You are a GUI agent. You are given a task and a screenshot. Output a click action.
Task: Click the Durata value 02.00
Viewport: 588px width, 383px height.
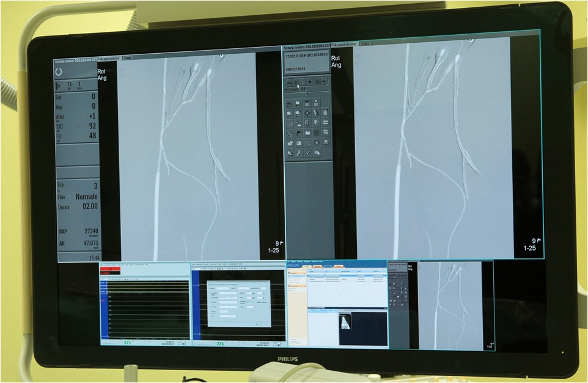coord(90,206)
